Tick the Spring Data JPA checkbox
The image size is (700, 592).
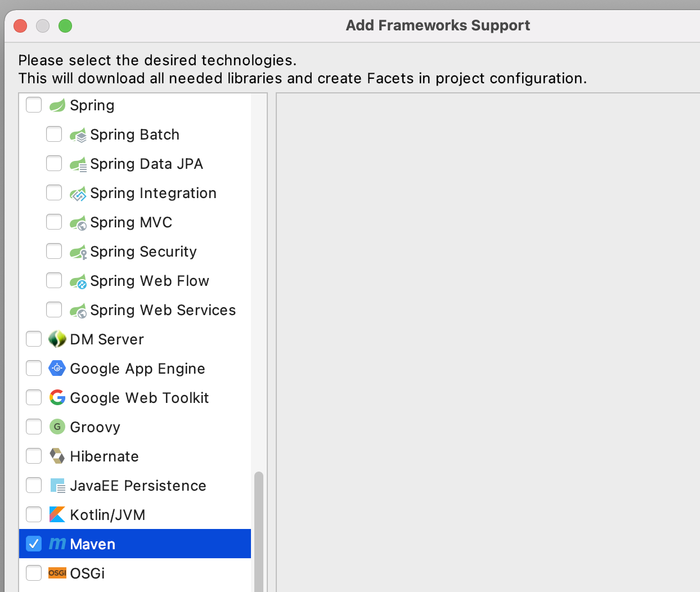tap(54, 163)
